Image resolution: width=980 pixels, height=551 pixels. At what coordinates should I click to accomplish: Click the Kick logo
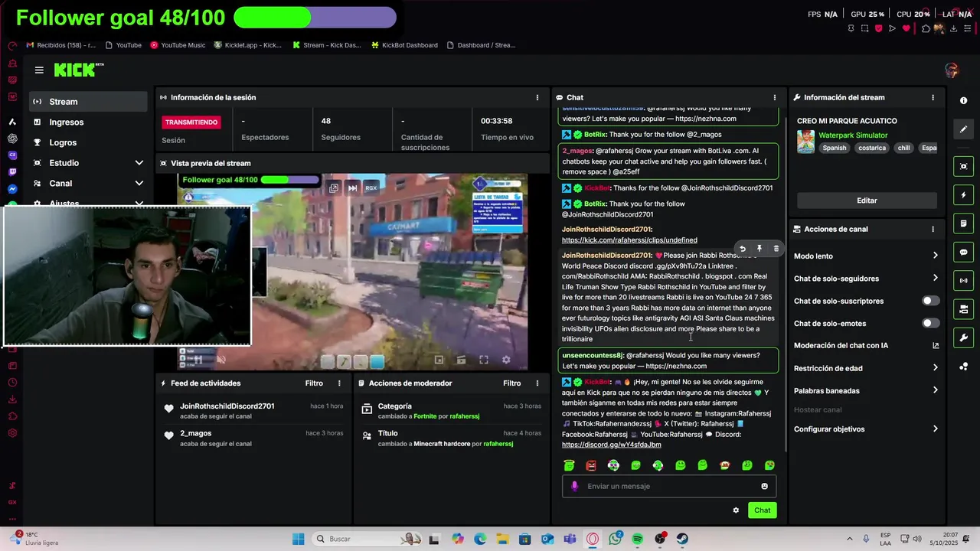point(79,70)
